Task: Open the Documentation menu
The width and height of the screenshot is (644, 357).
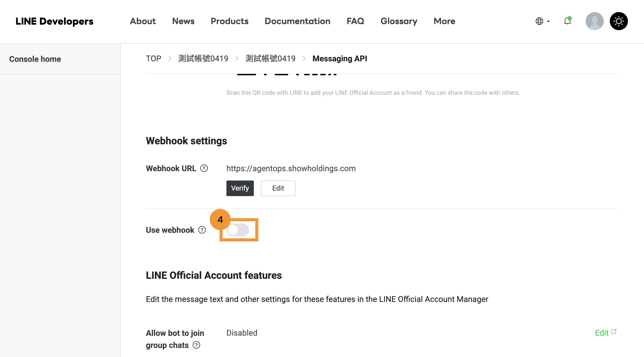Action: (x=297, y=21)
